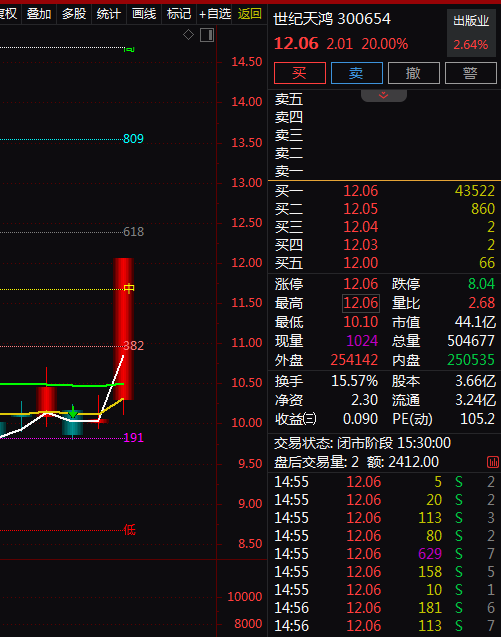The image size is (501, 637).
Task: Open the 多股 multi-stock view
Action: pyautogui.click(x=74, y=14)
